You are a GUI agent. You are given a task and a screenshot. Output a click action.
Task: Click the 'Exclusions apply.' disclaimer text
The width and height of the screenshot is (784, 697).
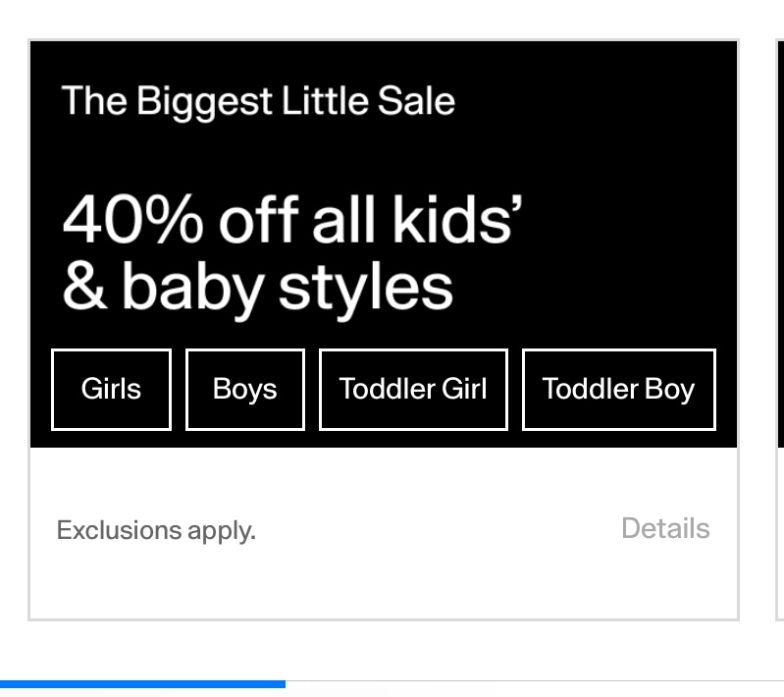point(156,530)
